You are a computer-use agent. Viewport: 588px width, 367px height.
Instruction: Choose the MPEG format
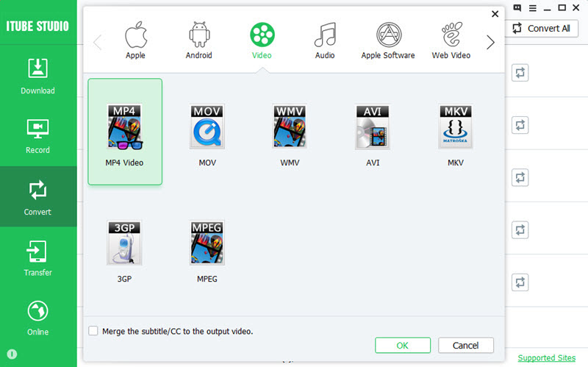pyautogui.click(x=207, y=252)
